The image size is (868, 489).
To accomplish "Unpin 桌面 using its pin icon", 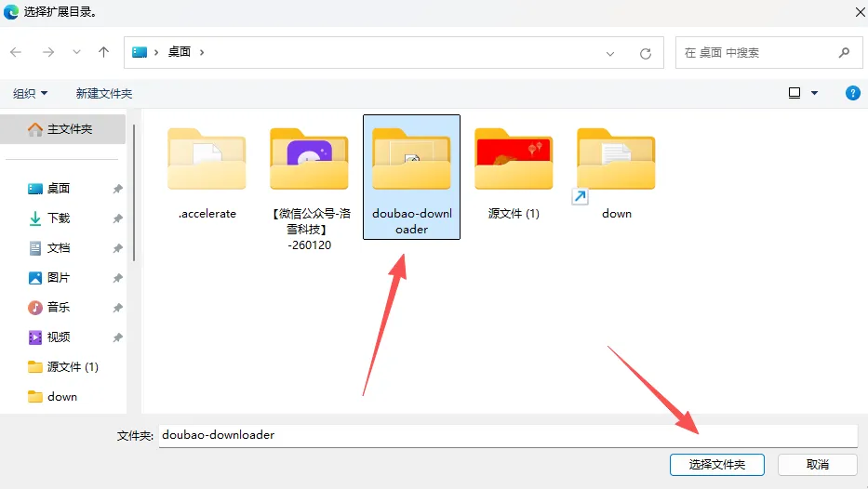I will (117, 189).
